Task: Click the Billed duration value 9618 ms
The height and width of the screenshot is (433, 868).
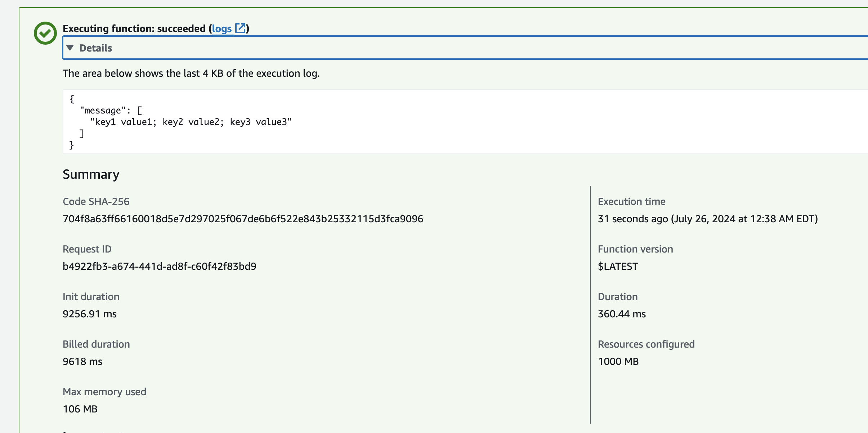Action: tap(82, 361)
